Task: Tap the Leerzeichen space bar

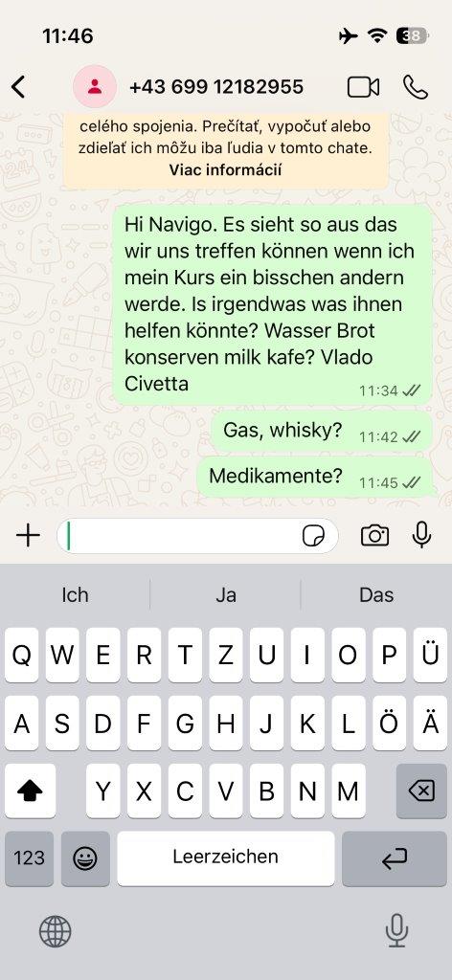Action: coord(226,858)
